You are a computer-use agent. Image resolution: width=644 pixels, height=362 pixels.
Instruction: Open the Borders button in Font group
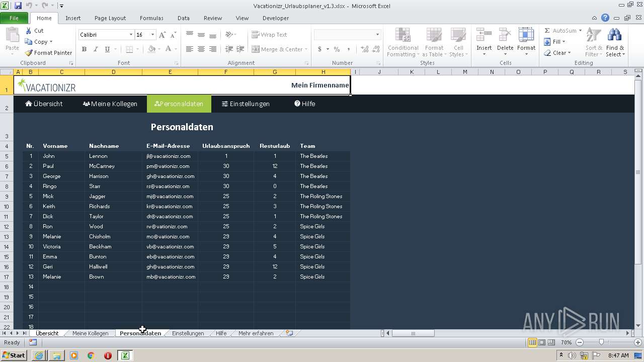[x=129, y=49]
